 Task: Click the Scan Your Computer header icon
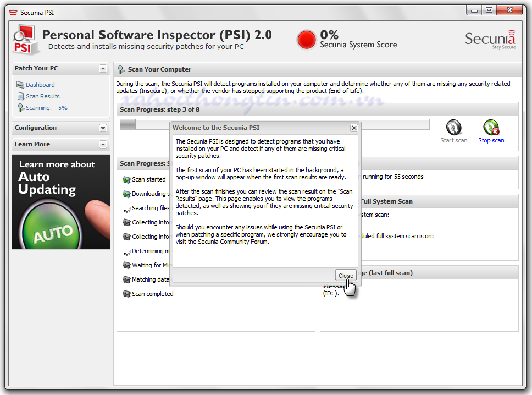121,70
